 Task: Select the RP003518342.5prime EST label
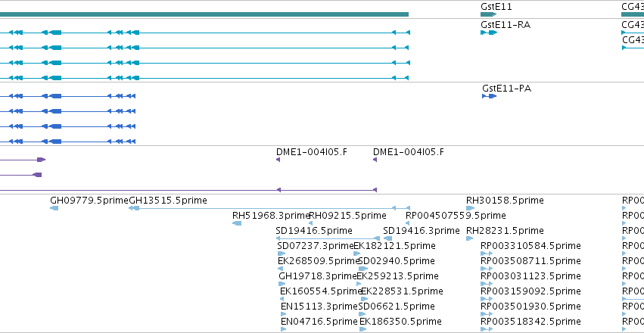click(x=530, y=322)
